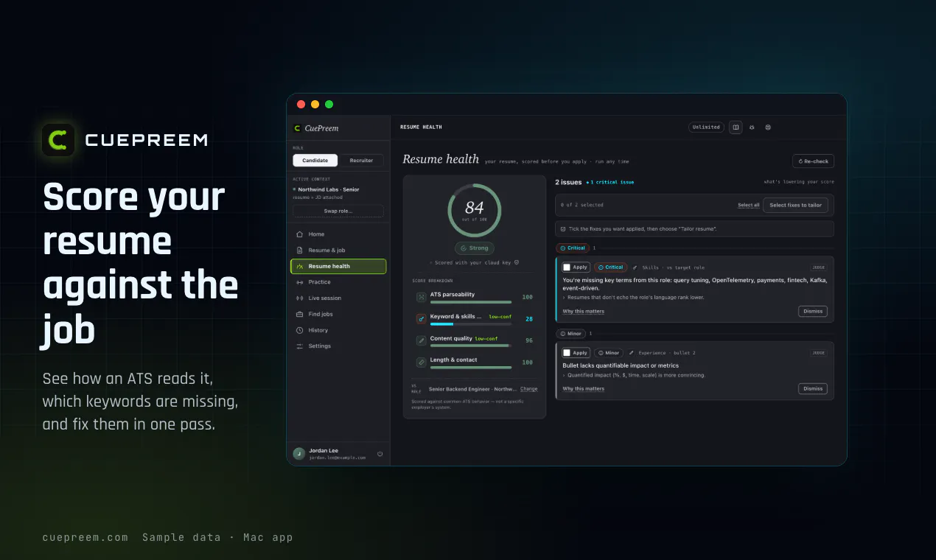Screen dimensions: 936x560
Task: Tick the Apply checkbox on the Minor issue
Action: [567, 353]
